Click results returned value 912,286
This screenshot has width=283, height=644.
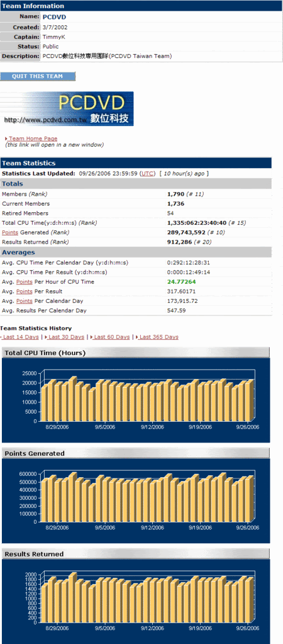(180, 242)
